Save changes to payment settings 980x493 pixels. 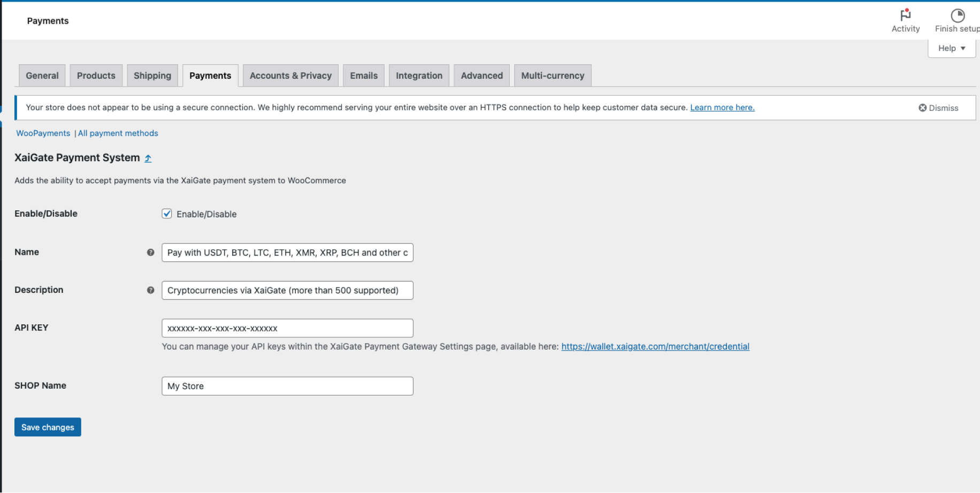48,427
